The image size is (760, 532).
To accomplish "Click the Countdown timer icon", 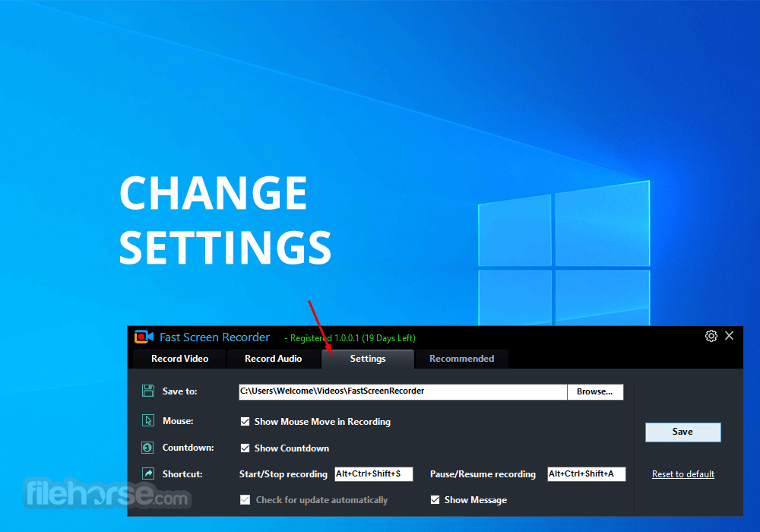I will (147, 448).
